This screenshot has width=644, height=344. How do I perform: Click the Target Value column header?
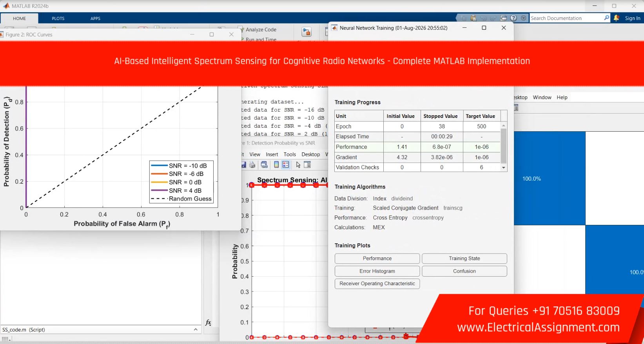coord(481,116)
